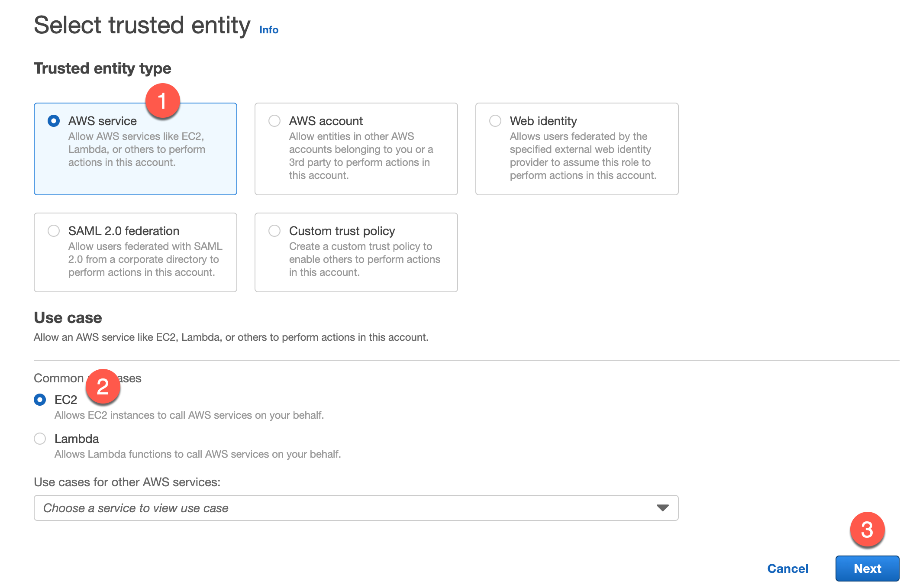This screenshot has height=588, width=910.
Task: Select SAML 2.0 federation option
Action: pos(54,231)
